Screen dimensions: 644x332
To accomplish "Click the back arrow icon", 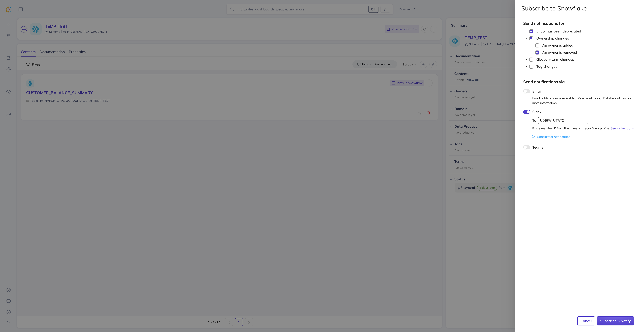I will tap(24, 29).
